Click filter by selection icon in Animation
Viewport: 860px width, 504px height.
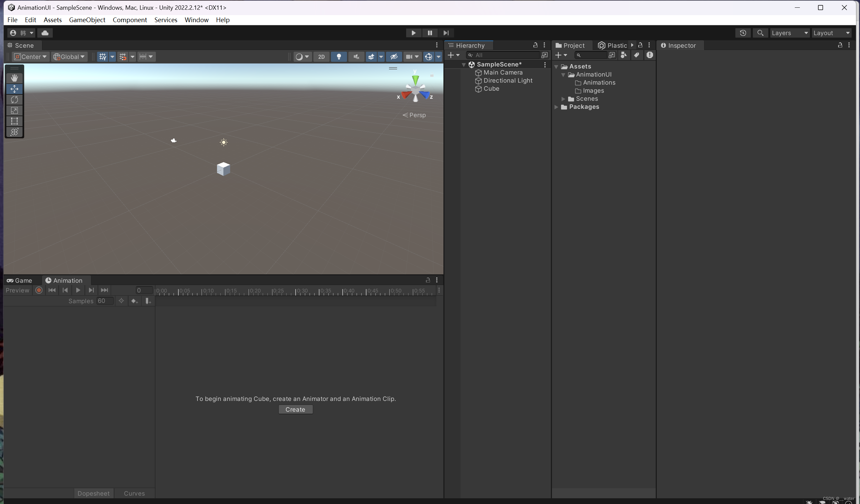[121, 301]
